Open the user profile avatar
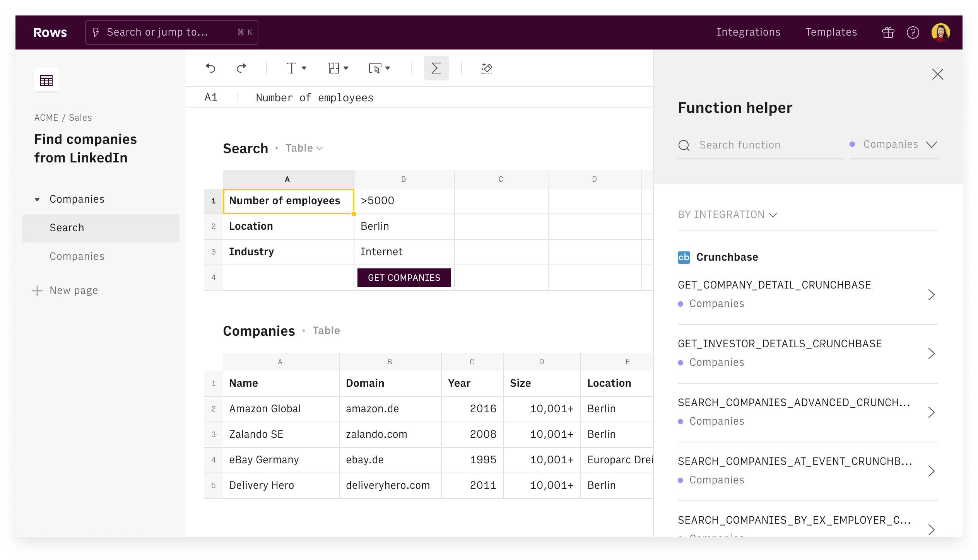Screen dimensions: 978x560 (941, 32)
